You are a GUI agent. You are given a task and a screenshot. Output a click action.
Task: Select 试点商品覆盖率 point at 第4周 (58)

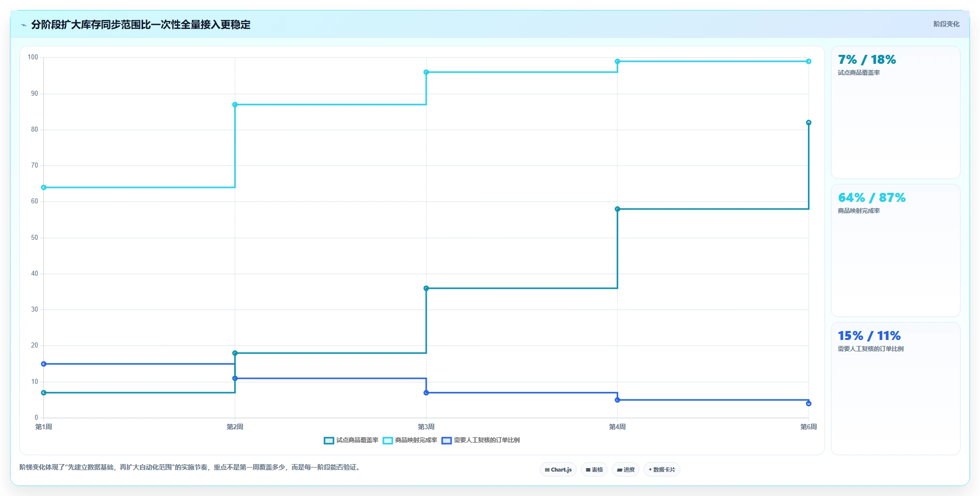point(618,209)
